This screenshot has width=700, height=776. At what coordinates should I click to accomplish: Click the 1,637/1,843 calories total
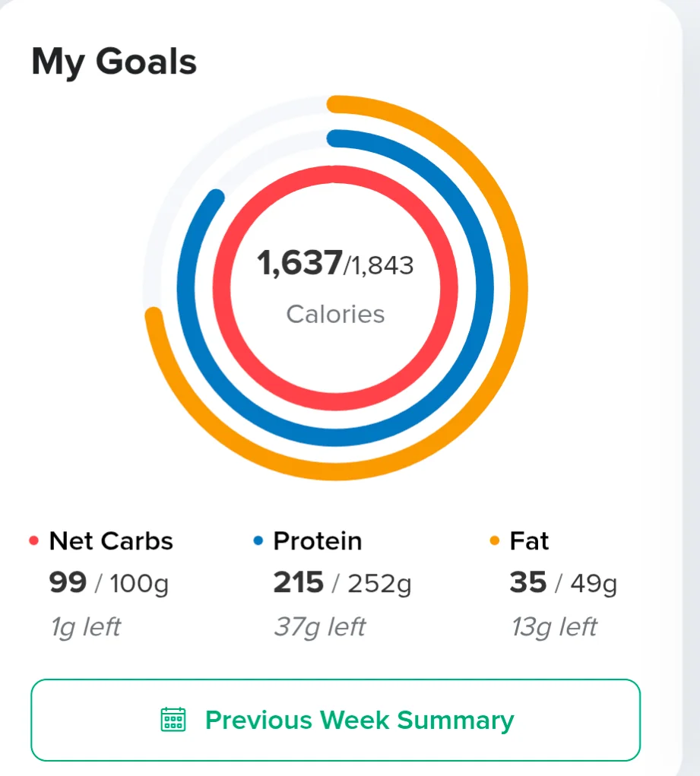point(335,263)
